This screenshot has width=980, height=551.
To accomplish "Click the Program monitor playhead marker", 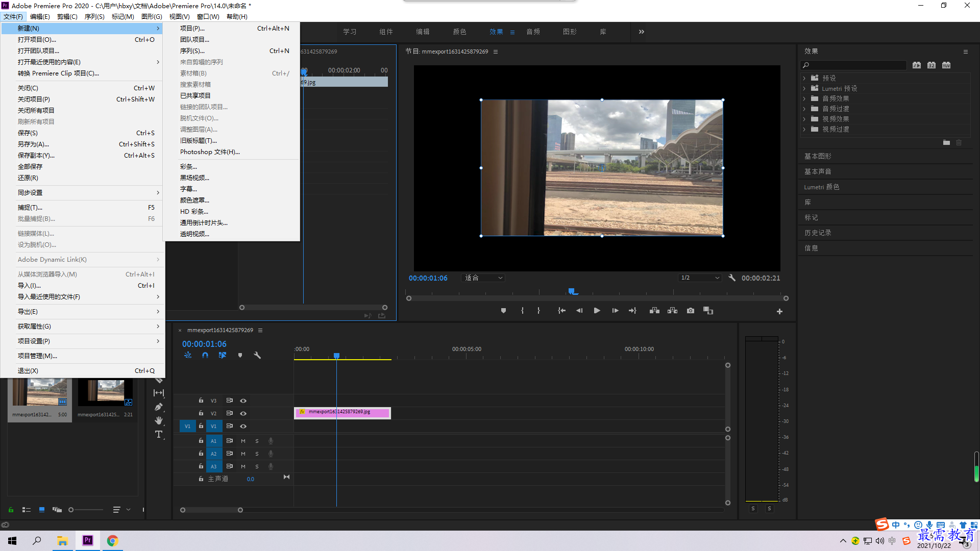I will tap(572, 291).
